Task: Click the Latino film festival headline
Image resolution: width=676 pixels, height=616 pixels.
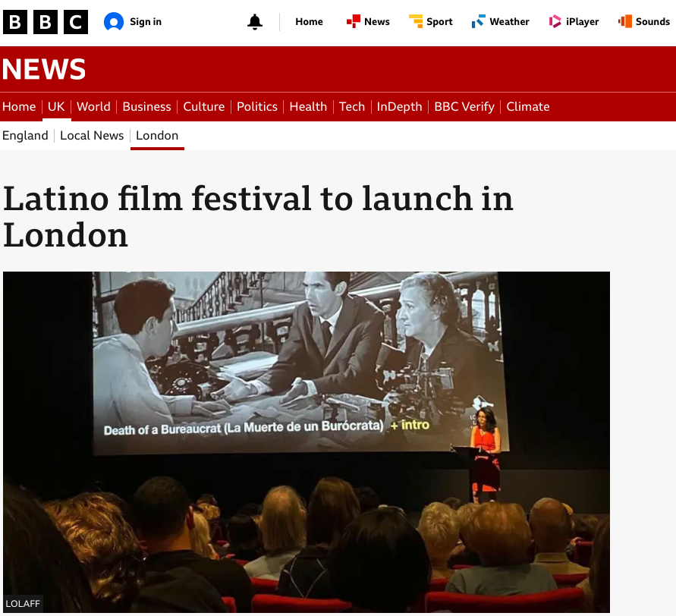Action: [x=258, y=217]
